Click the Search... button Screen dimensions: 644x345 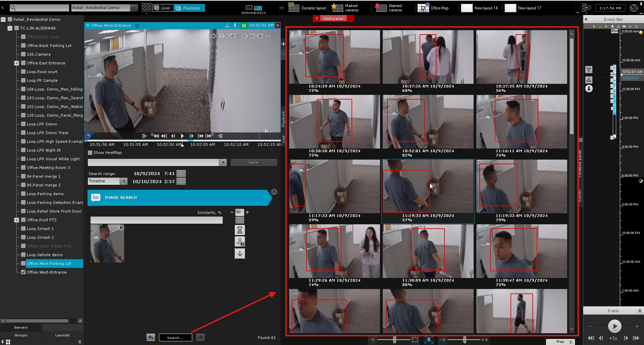[175, 338]
